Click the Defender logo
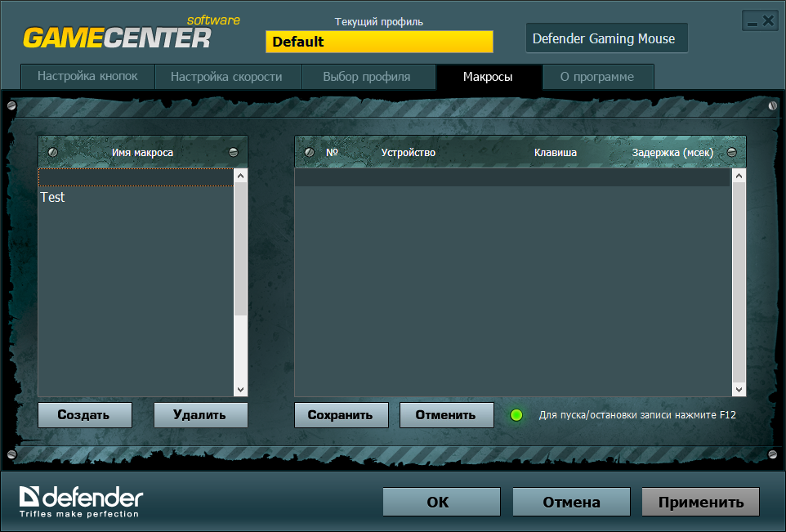The image size is (786, 532). click(x=81, y=502)
